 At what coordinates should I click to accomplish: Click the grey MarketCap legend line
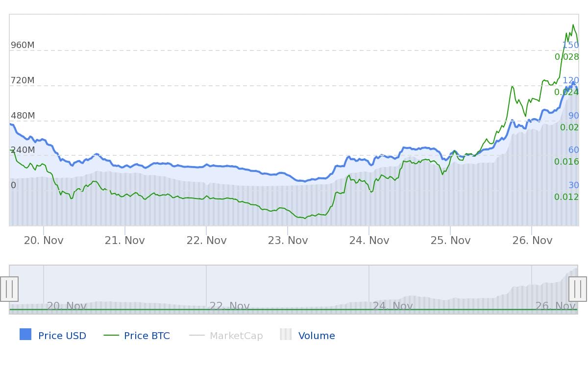coord(196,335)
